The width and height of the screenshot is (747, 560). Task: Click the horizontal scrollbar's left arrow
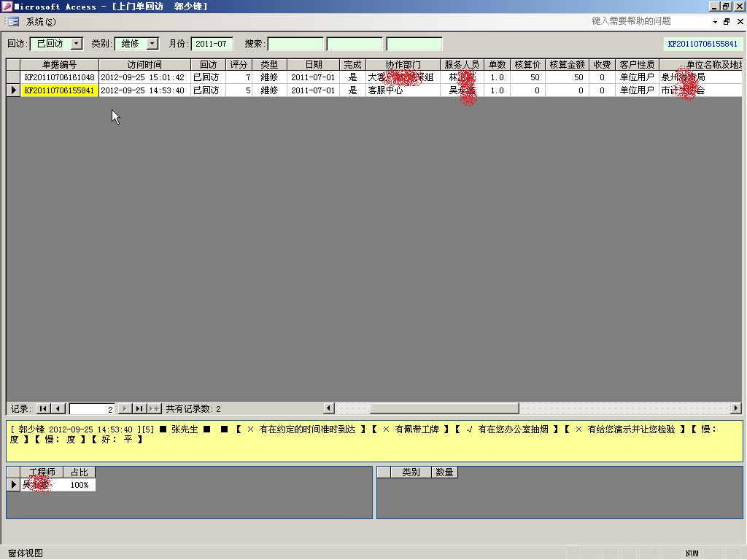(329, 409)
